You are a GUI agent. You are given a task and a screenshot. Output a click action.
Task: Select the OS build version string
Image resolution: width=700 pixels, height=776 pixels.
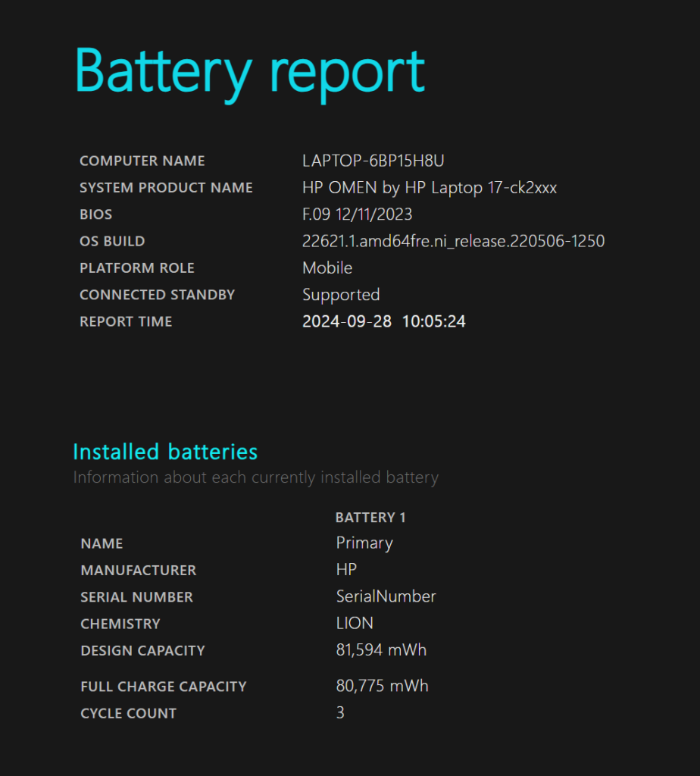click(x=453, y=242)
